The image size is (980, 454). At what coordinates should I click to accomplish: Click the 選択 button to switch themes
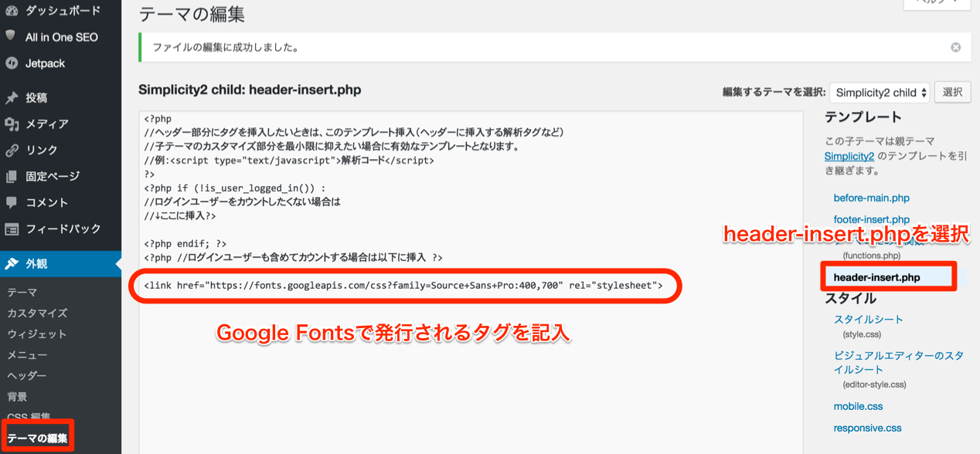[952, 92]
